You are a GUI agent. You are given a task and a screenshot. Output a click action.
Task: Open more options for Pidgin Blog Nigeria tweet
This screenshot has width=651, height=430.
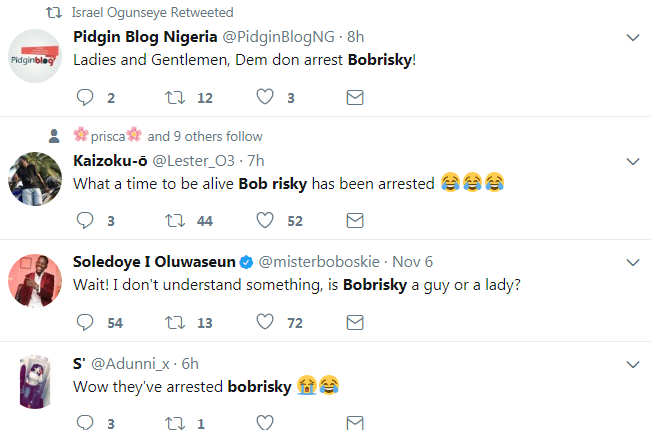(632, 38)
